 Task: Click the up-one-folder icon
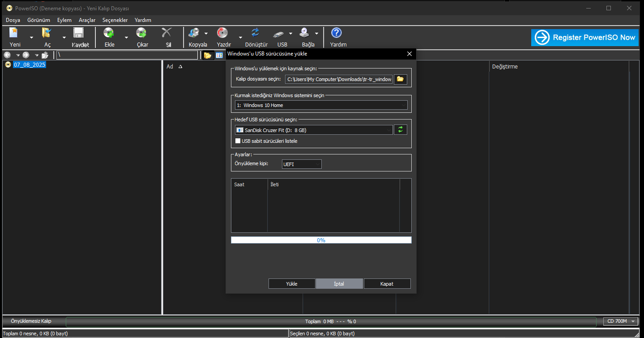(x=45, y=55)
